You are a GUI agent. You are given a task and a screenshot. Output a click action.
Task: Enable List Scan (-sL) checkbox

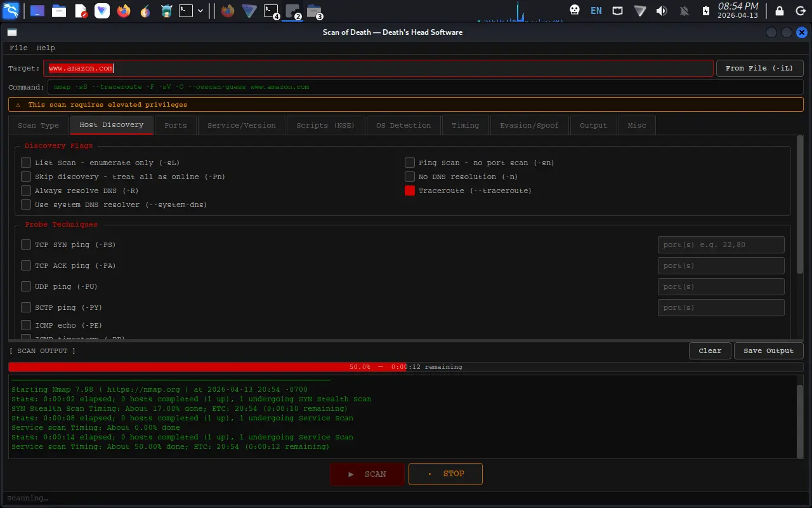point(26,163)
